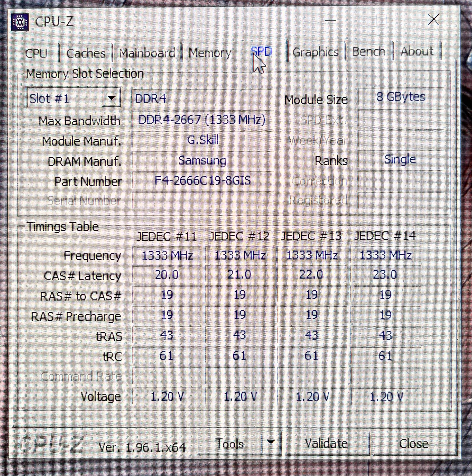This screenshot has width=472, height=476.
Task: Go to the Graphics tab
Action: [315, 52]
